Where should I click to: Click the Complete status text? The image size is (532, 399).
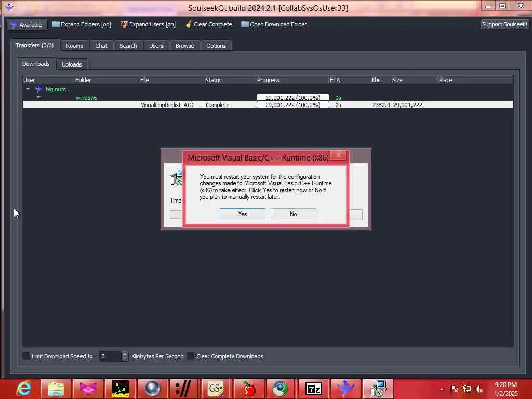coord(218,105)
